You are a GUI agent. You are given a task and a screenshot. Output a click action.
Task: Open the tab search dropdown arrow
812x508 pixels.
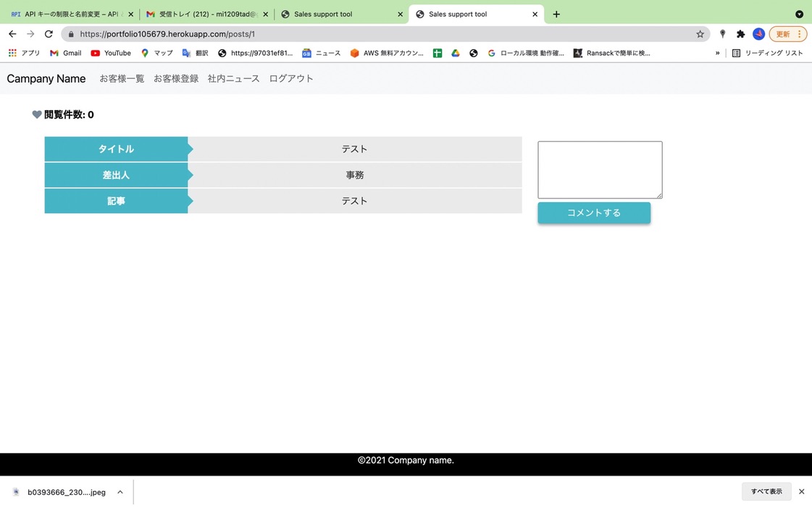[x=799, y=14]
